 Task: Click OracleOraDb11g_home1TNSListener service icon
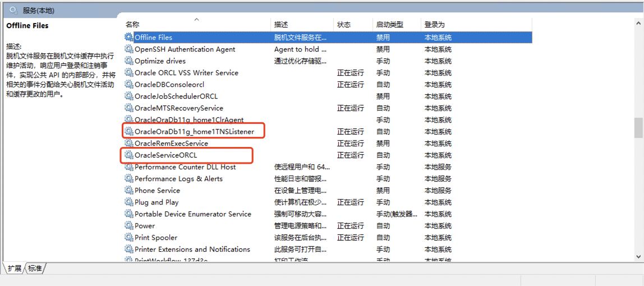pos(129,132)
